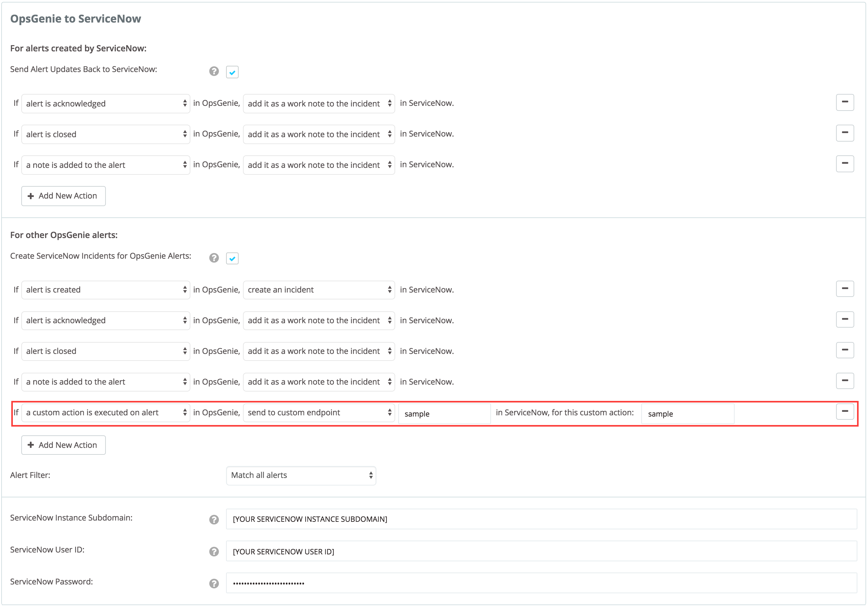Image resolution: width=868 pixels, height=607 pixels.
Task: Toggle Send Alert Updates Back to ServiceNow
Action: click(x=232, y=72)
